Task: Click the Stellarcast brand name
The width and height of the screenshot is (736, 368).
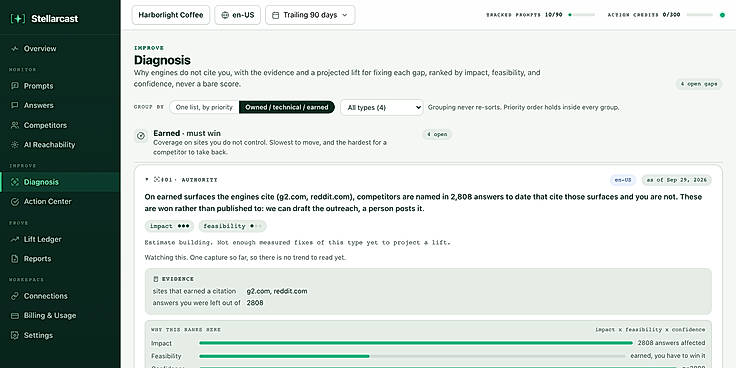Action: coord(55,19)
